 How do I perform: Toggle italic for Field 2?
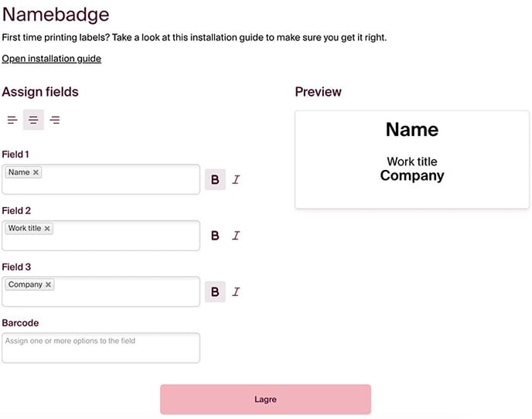click(236, 236)
